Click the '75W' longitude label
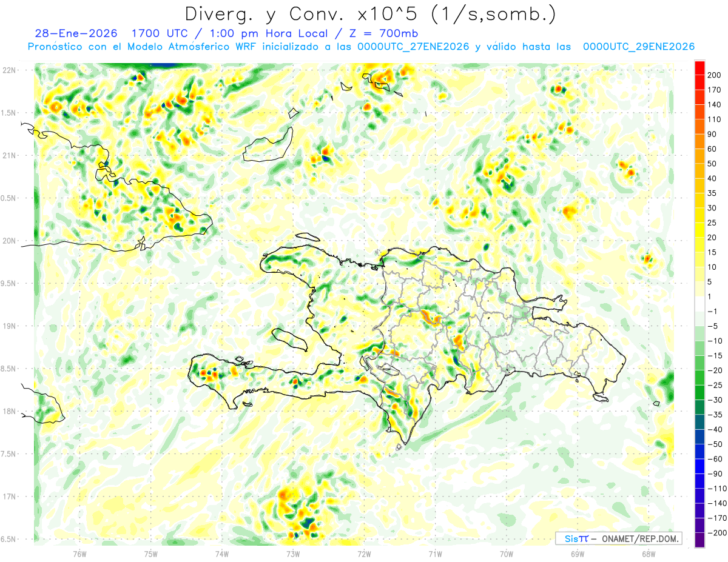This screenshot has width=728, height=562. click(x=151, y=554)
